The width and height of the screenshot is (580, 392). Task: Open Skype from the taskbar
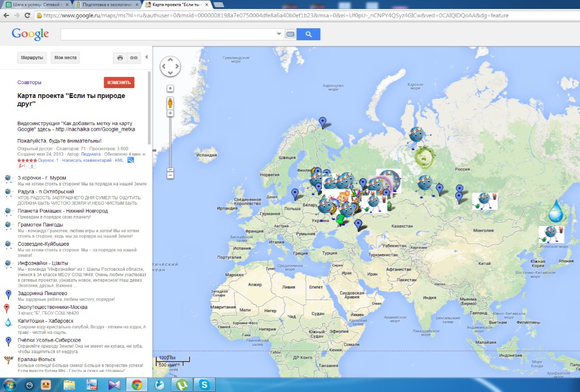click(x=204, y=385)
